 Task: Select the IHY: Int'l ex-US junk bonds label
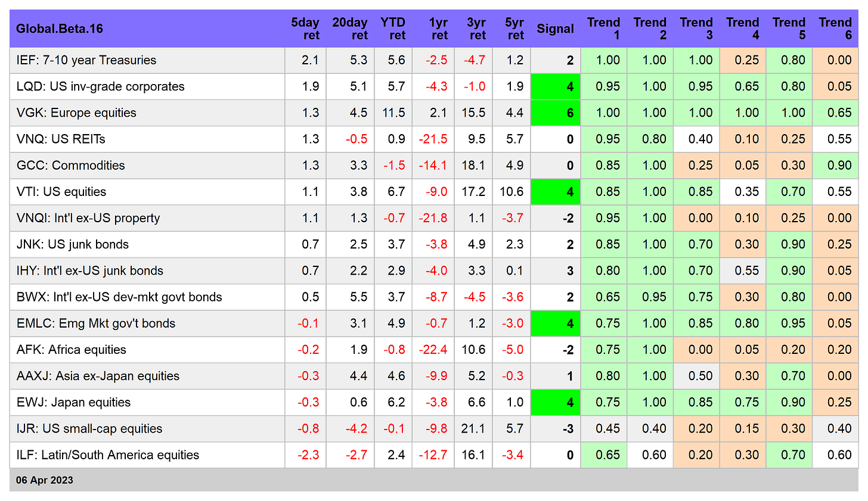click(x=90, y=270)
